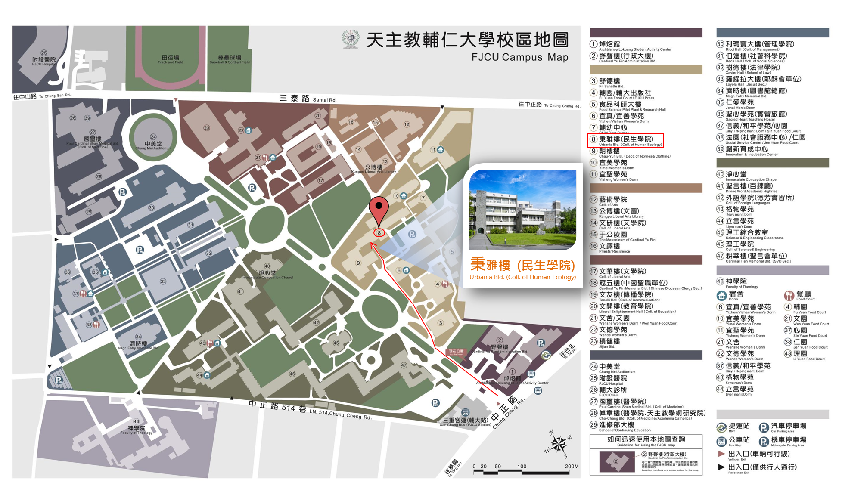
Task: Click the dark purple legend header above entry 1
Action: click(646, 32)
